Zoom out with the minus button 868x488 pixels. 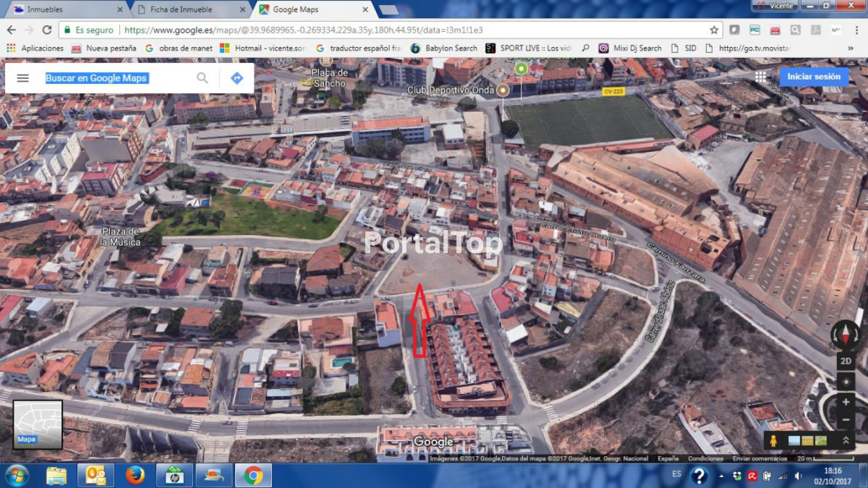845,420
